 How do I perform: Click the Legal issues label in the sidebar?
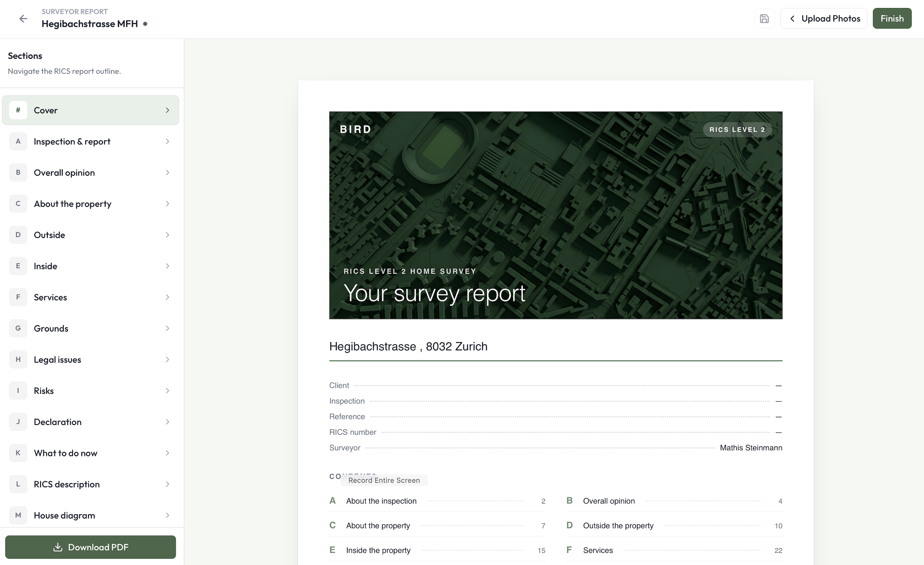click(57, 359)
